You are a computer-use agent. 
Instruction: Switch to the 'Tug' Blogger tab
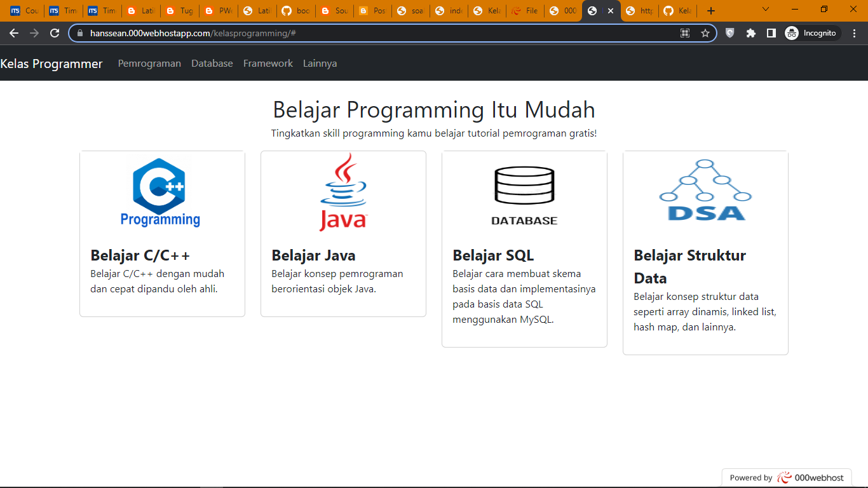click(179, 11)
